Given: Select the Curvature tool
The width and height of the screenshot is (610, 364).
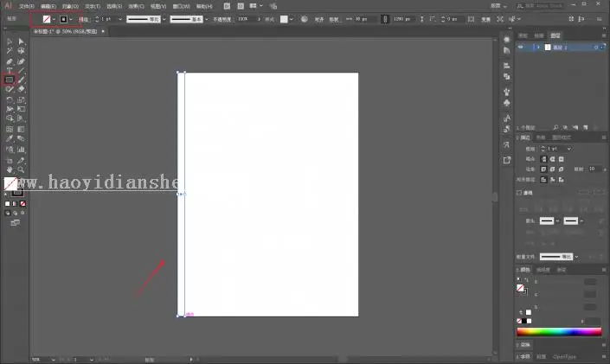Looking at the screenshot, I should (21, 61).
